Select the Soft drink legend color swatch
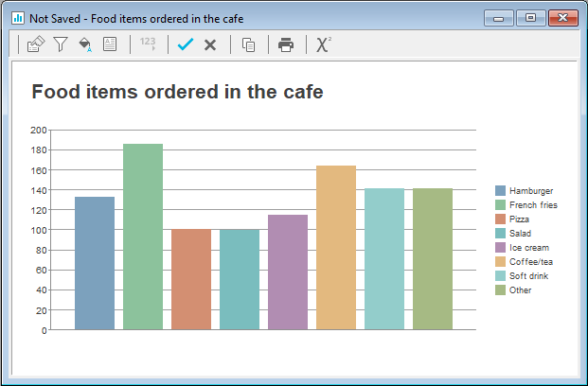 point(500,276)
